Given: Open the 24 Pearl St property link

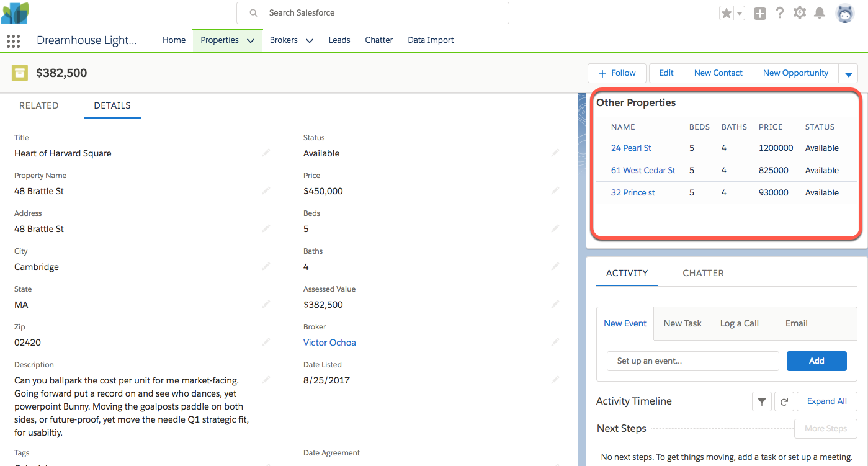Looking at the screenshot, I should coord(631,148).
